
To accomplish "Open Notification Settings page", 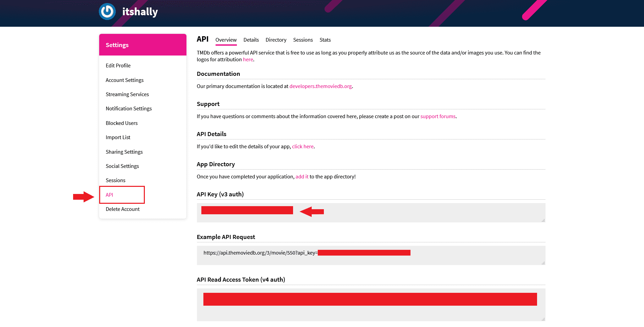I will tap(128, 109).
